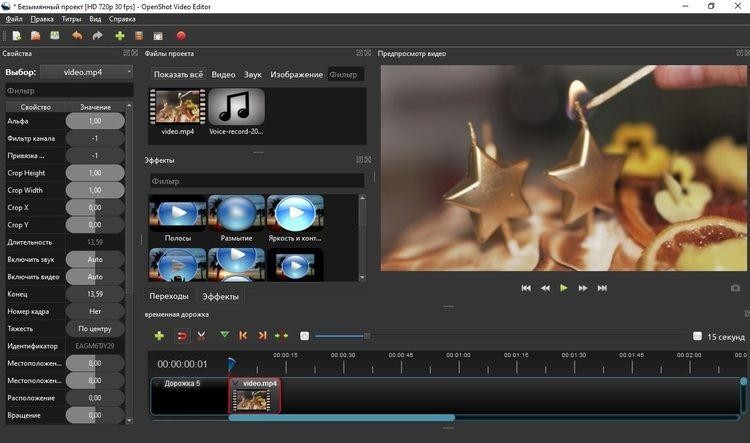This screenshot has height=443, width=750.
Task: Click the Undo arrow in toolbar
Action: click(x=77, y=36)
